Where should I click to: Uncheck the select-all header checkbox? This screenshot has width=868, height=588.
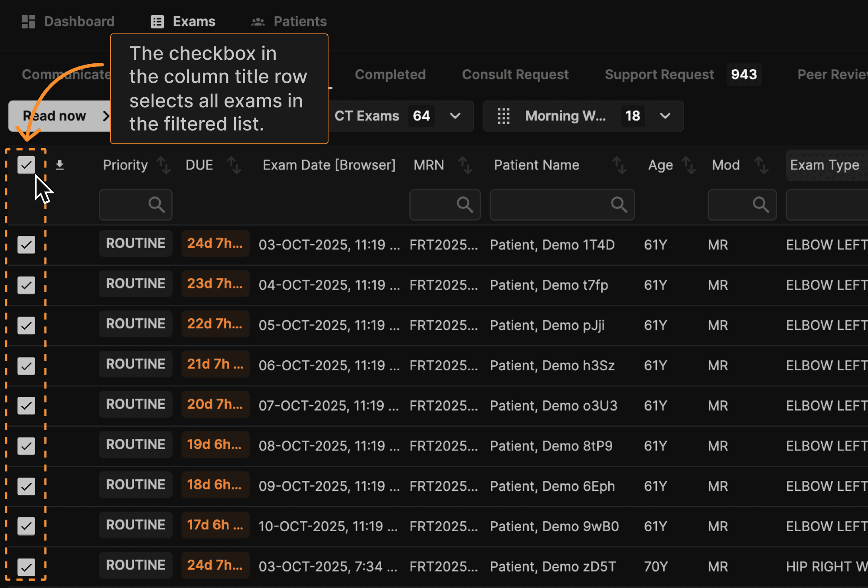tap(26, 165)
